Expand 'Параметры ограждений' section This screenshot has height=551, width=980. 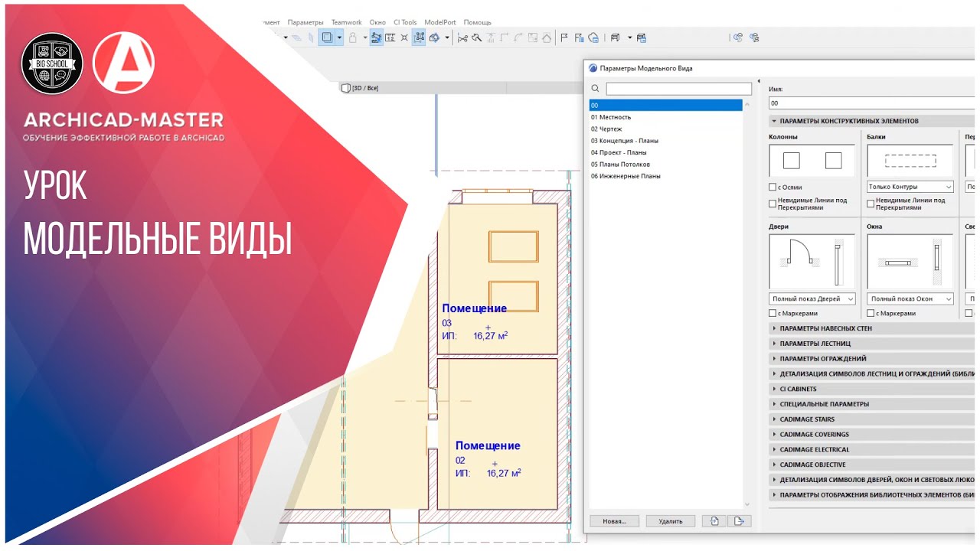[x=871, y=358]
